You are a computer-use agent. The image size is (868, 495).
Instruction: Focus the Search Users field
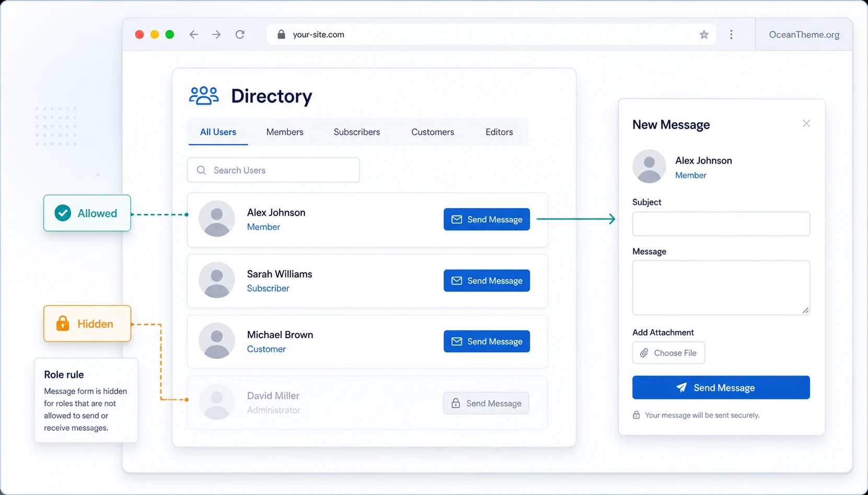(x=273, y=170)
